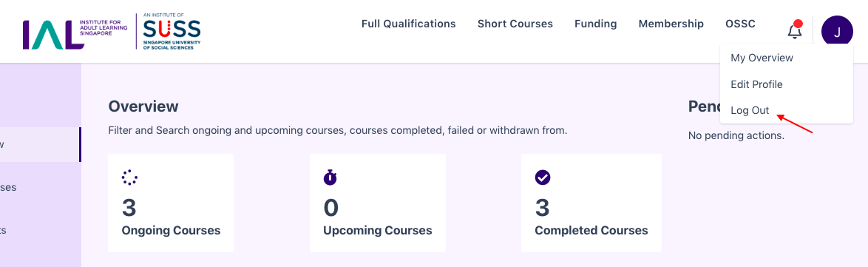Open the Short Courses menu
This screenshot has width=868, height=267.
tap(515, 24)
